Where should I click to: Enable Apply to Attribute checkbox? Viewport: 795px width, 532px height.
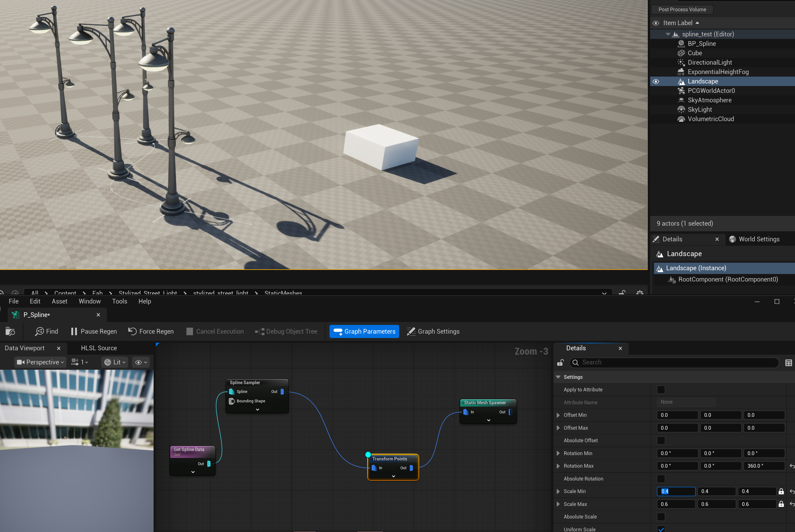[x=661, y=390]
